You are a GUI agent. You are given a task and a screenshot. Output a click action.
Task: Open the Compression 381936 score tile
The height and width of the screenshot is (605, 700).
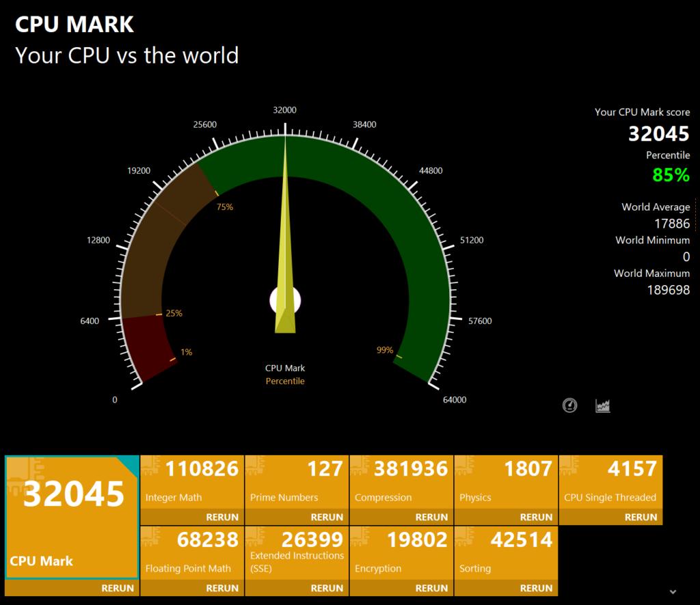point(401,482)
